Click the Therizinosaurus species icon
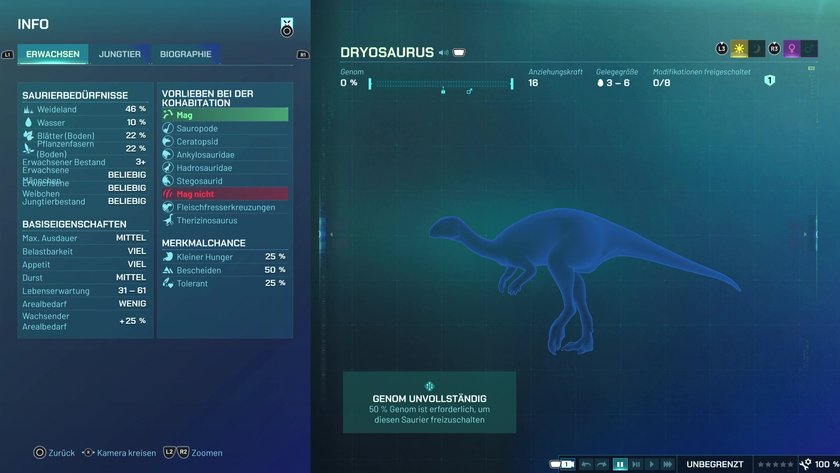Screen dimensions: 840x473 (x=168, y=220)
